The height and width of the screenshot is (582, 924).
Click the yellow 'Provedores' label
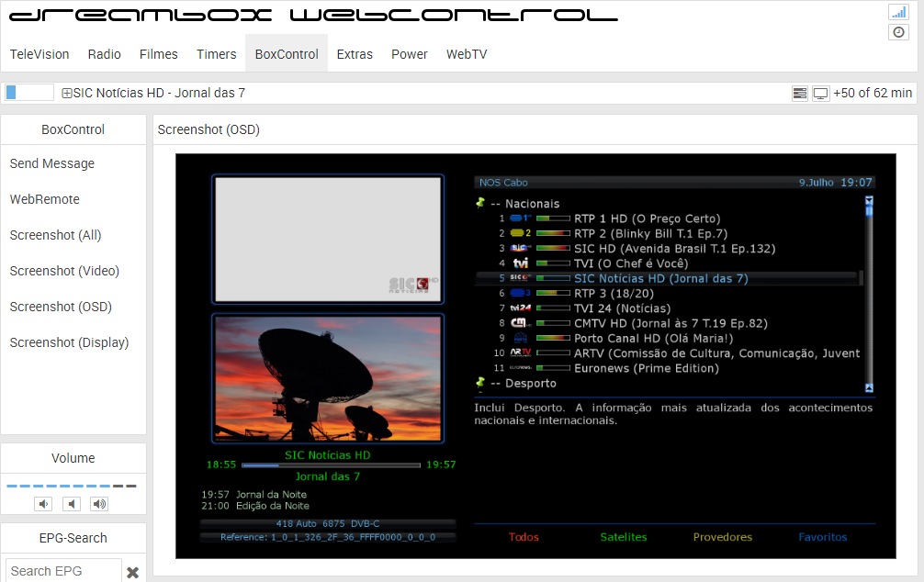coord(723,537)
